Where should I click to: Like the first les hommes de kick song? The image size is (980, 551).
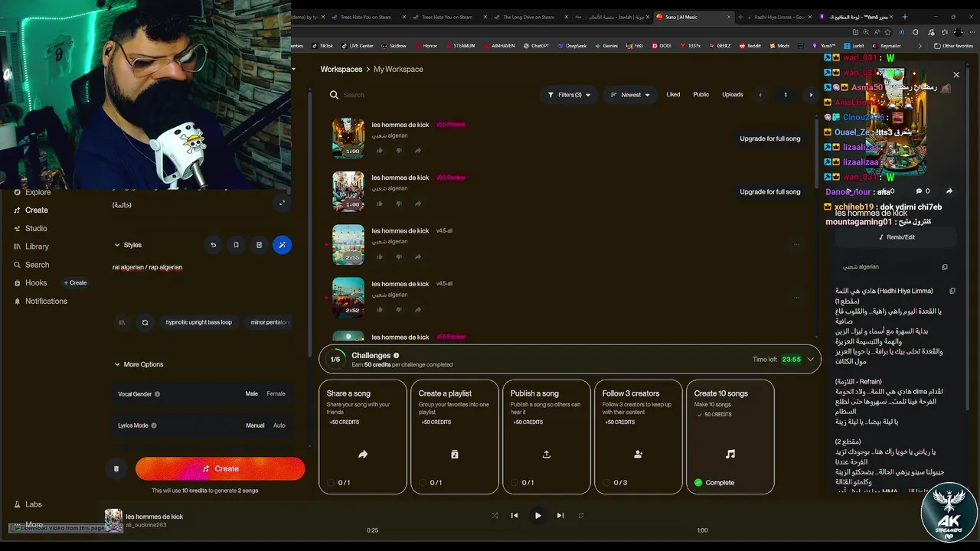(380, 151)
